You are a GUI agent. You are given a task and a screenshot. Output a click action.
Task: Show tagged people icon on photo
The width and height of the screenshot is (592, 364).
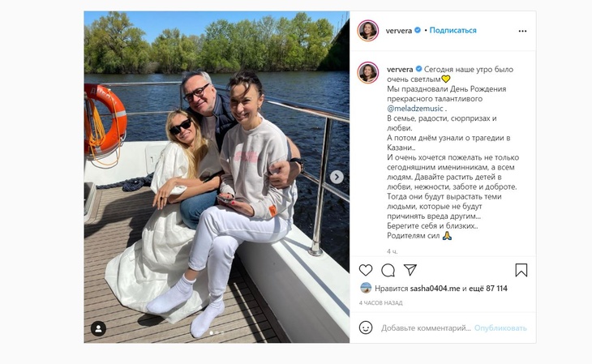(98, 329)
